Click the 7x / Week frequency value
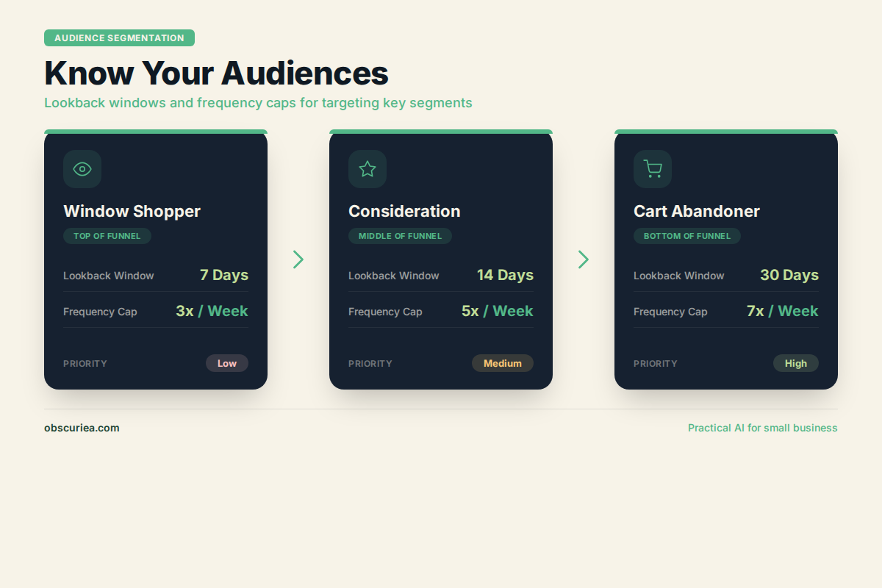This screenshot has height=588, width=882. 783,311
